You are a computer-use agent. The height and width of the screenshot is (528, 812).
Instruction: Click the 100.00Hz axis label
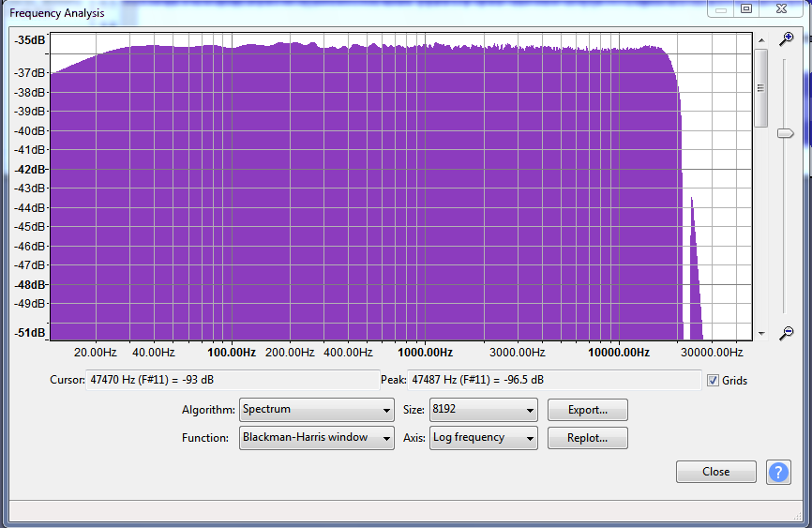pyautogui.click(x=232, y=353)
